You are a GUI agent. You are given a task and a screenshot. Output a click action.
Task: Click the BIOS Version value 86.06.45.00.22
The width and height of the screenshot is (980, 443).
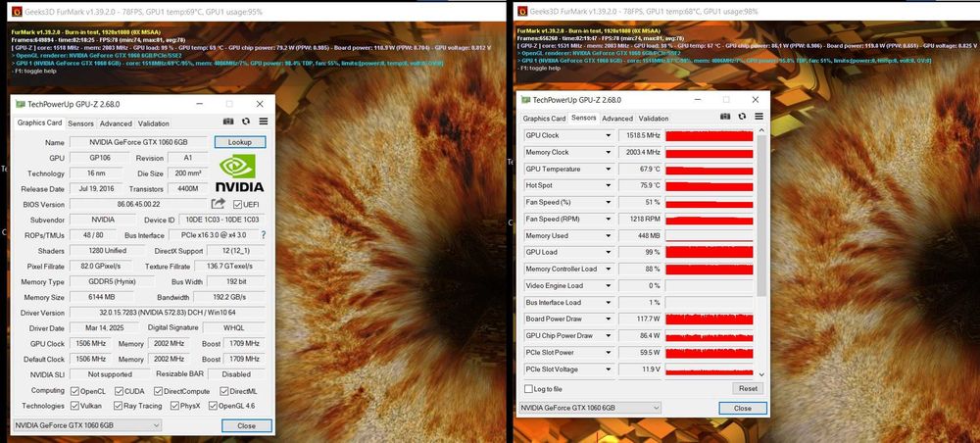pos(138,204)
